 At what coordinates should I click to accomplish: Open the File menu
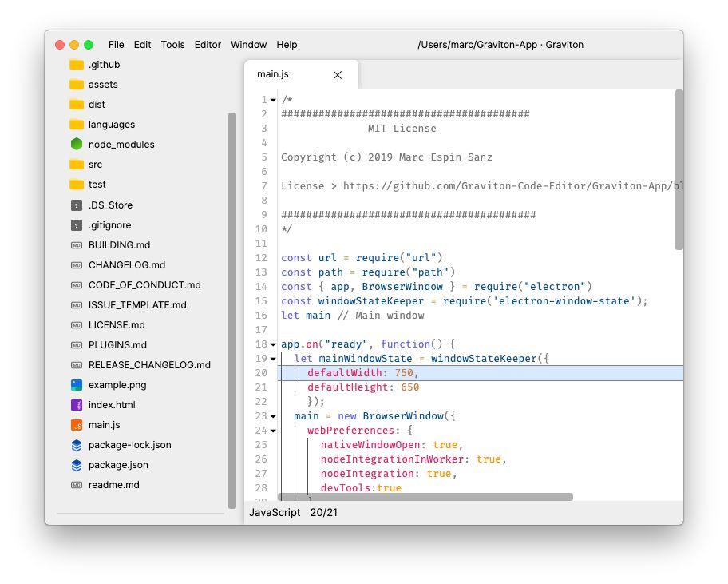click(116, 45)
